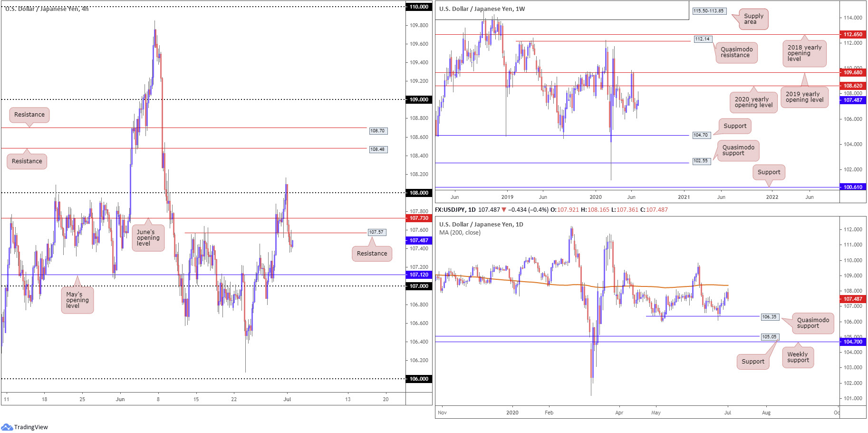Click the red 112.650 axis tag

pyautogui.click(x=853, y=34)
